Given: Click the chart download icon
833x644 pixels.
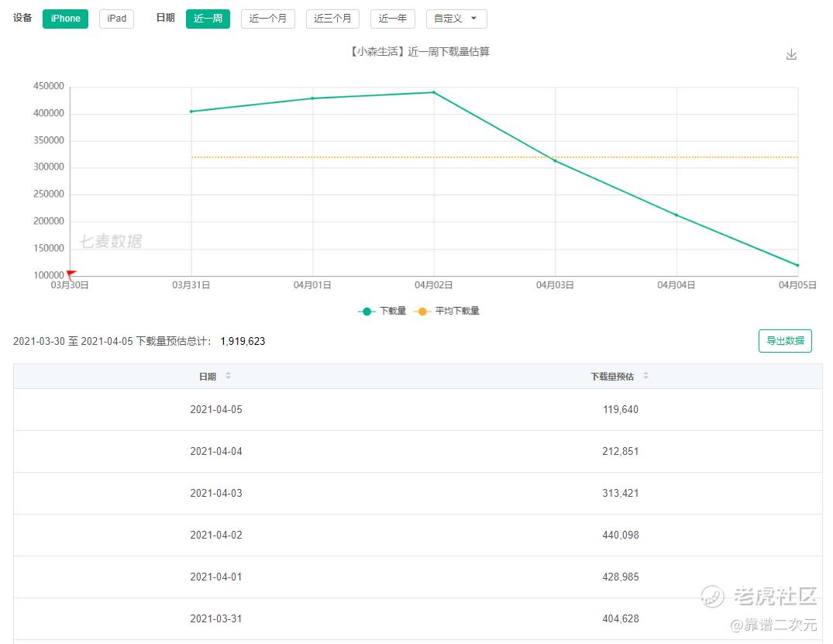Looking at the screenshot, I should point(791,55).
